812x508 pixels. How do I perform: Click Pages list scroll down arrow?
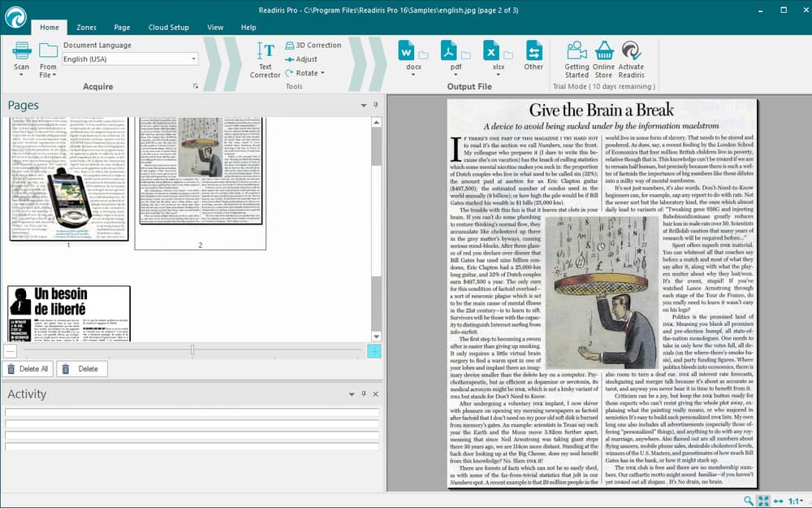tap(377, 336)
